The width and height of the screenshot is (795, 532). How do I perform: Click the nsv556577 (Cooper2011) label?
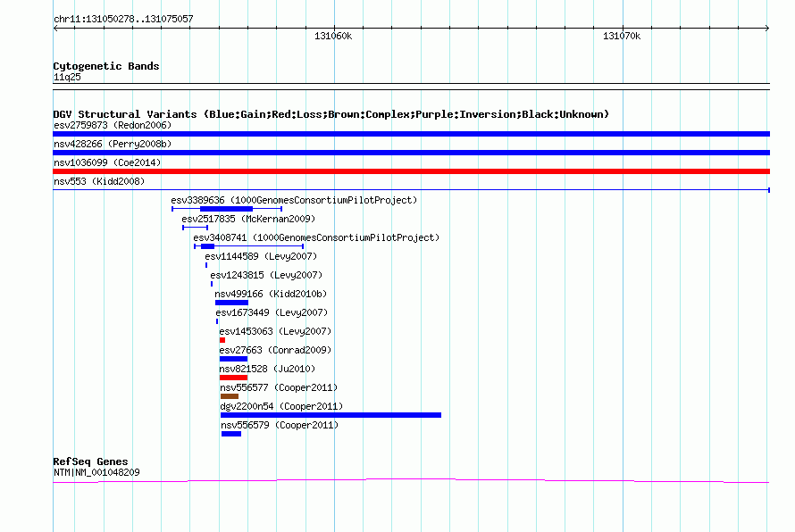tap(279, 387)
